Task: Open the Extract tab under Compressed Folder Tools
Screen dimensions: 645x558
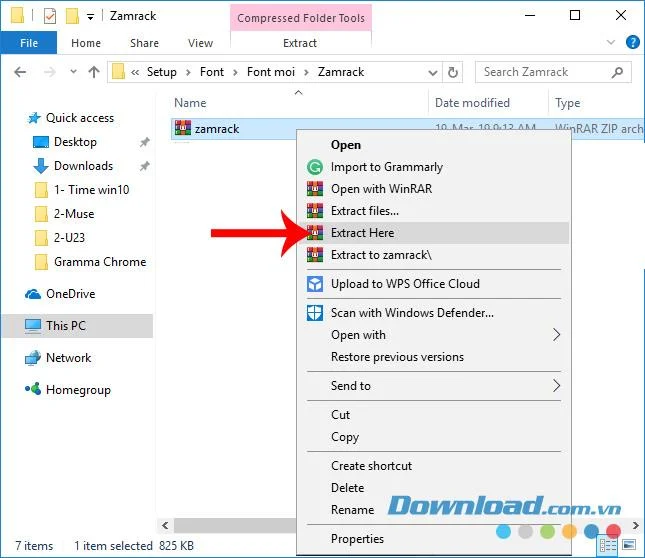Action: [x=300, y=43]
